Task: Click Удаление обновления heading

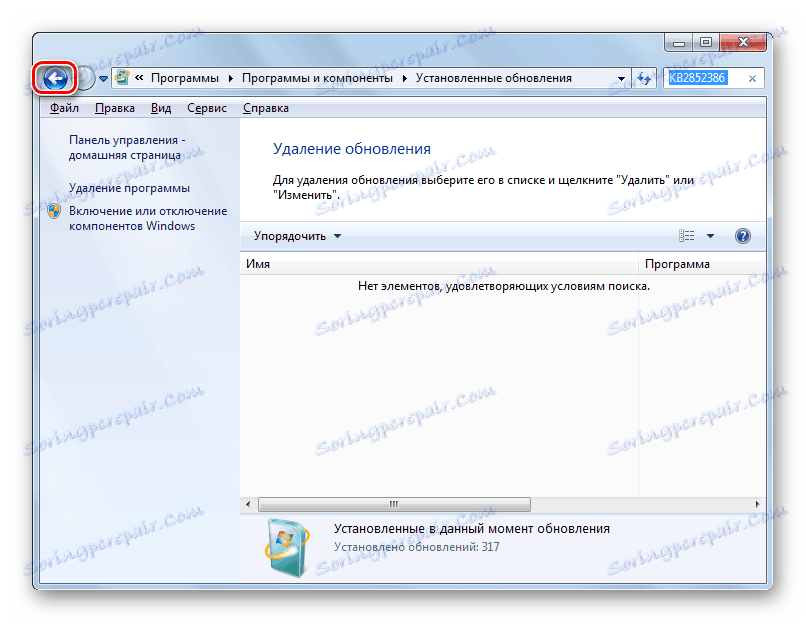Action: tap(352, 149)
